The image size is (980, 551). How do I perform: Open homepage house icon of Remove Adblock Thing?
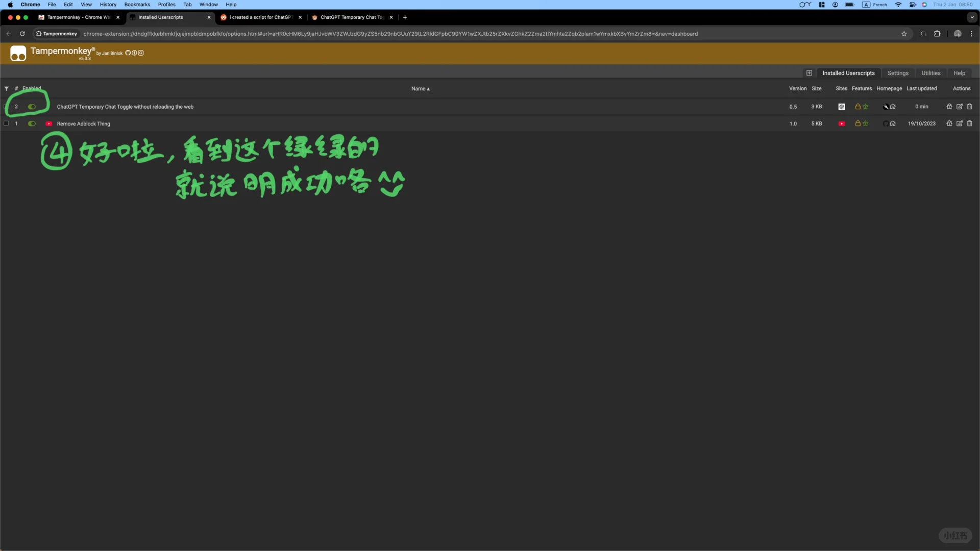[x=893, y=123]
